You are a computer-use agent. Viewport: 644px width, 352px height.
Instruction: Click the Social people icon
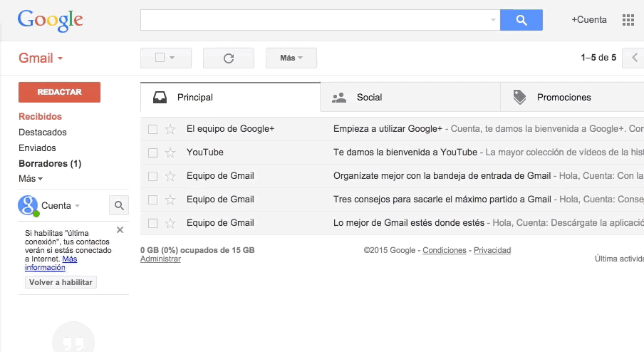[x=339, y=98]
